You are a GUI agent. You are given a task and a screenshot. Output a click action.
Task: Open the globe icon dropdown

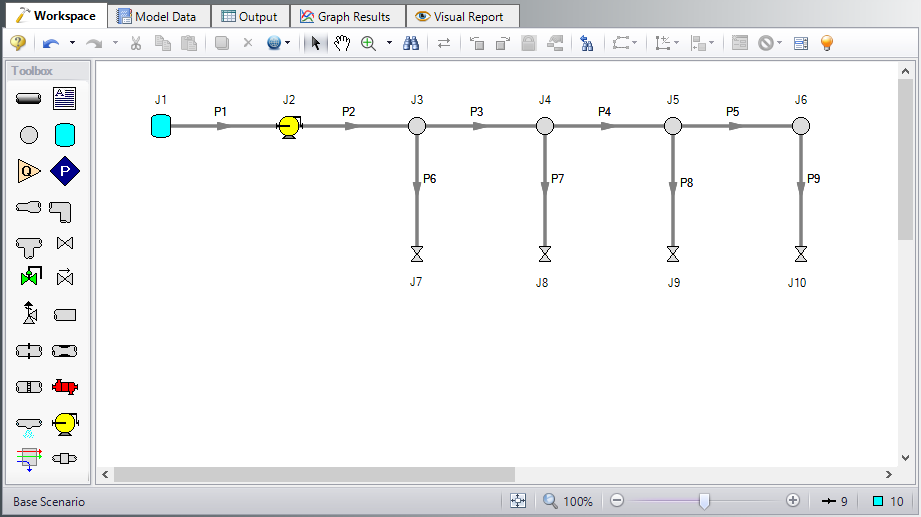coord(288,43)
